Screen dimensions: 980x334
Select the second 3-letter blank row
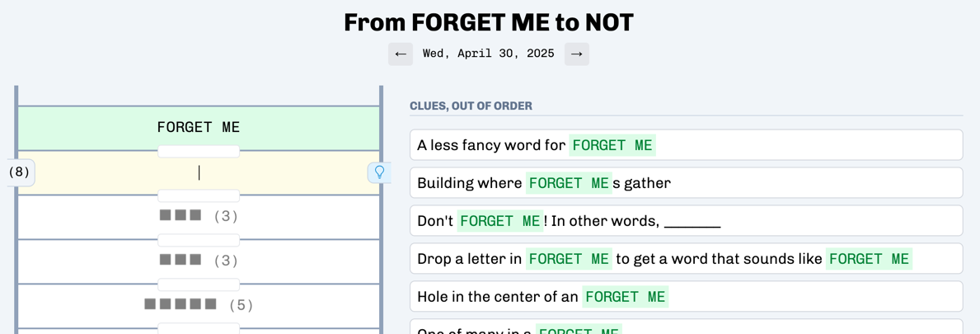tap(199, 261)
